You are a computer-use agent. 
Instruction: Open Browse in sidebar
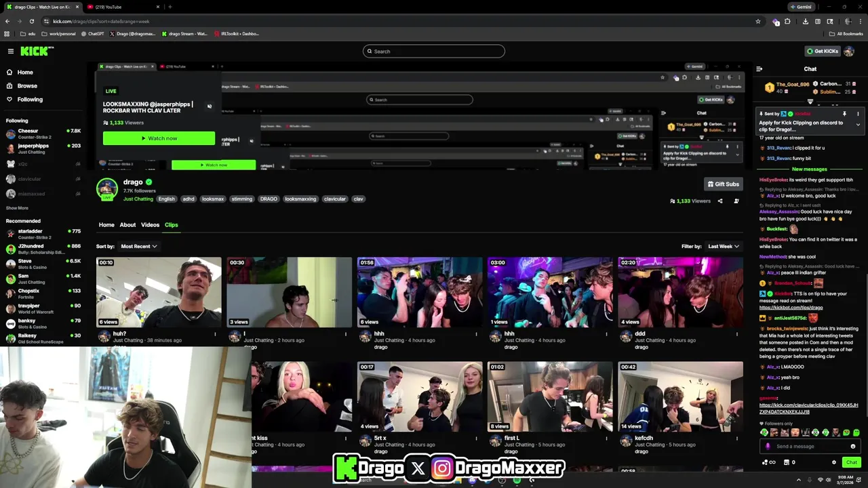pos(22,86)
